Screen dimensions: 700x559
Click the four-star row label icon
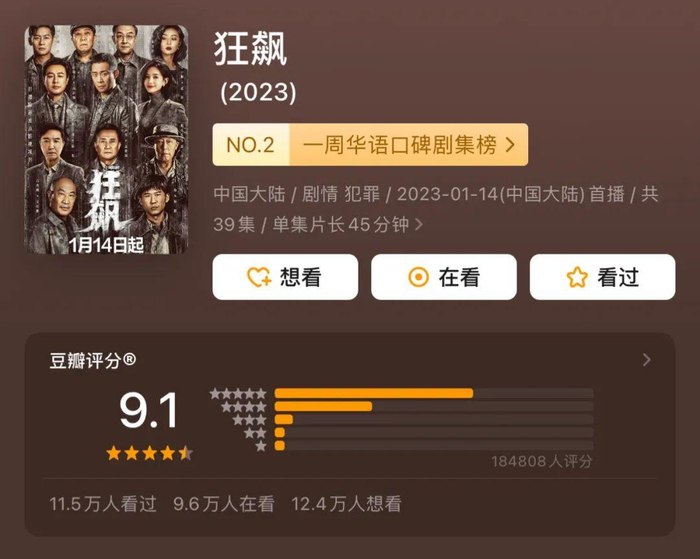tap(243, 407)
